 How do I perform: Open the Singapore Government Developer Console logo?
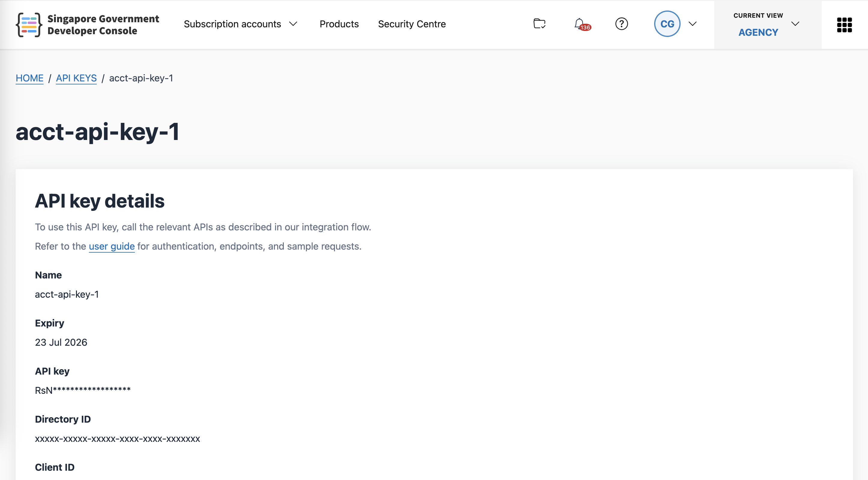87,25
